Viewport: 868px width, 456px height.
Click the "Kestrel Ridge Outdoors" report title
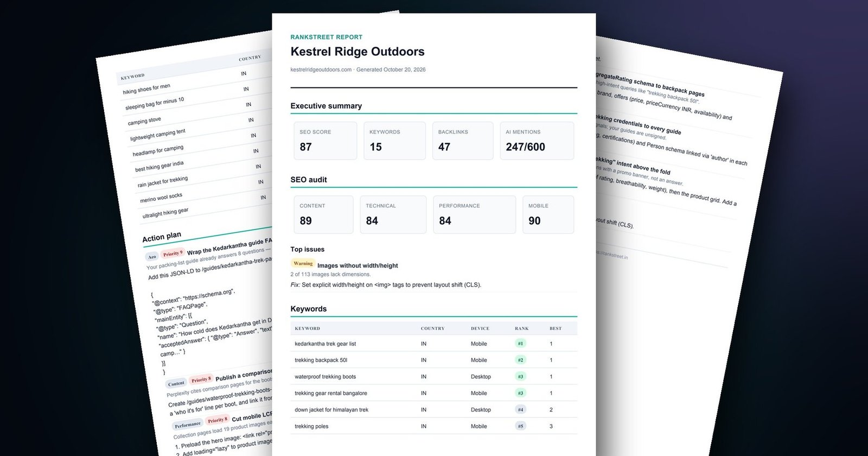pos(358,52)
